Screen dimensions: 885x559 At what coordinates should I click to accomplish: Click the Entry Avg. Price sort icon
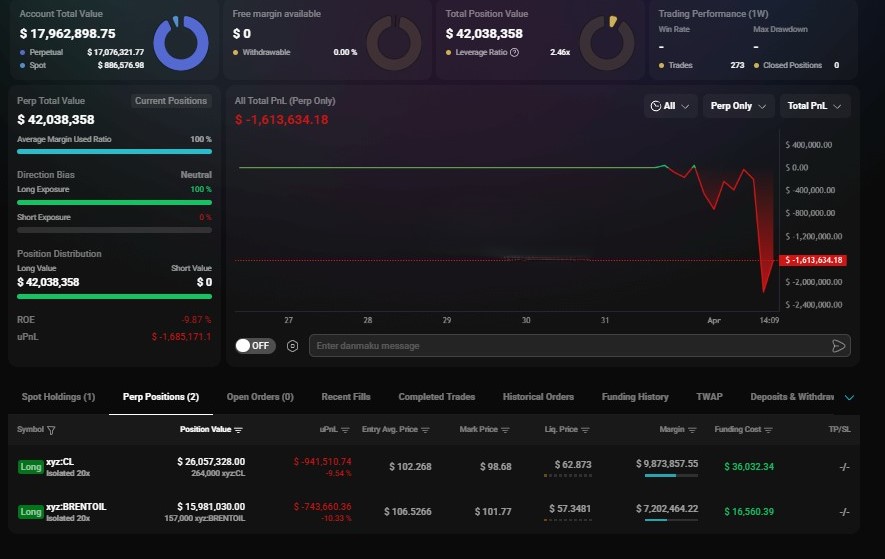click(x=425, y=430)
